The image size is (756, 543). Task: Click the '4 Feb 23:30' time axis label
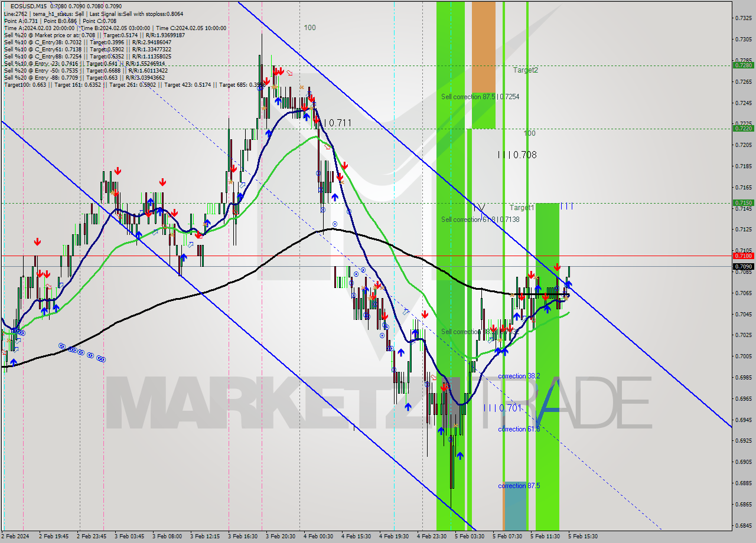432,537
